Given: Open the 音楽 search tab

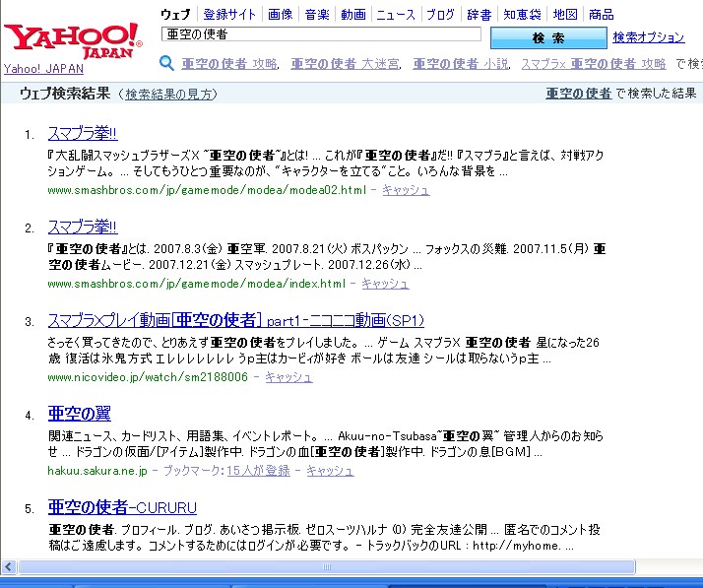Looking at the screenshot, I should pyautogui.click(x=317, y=15).
